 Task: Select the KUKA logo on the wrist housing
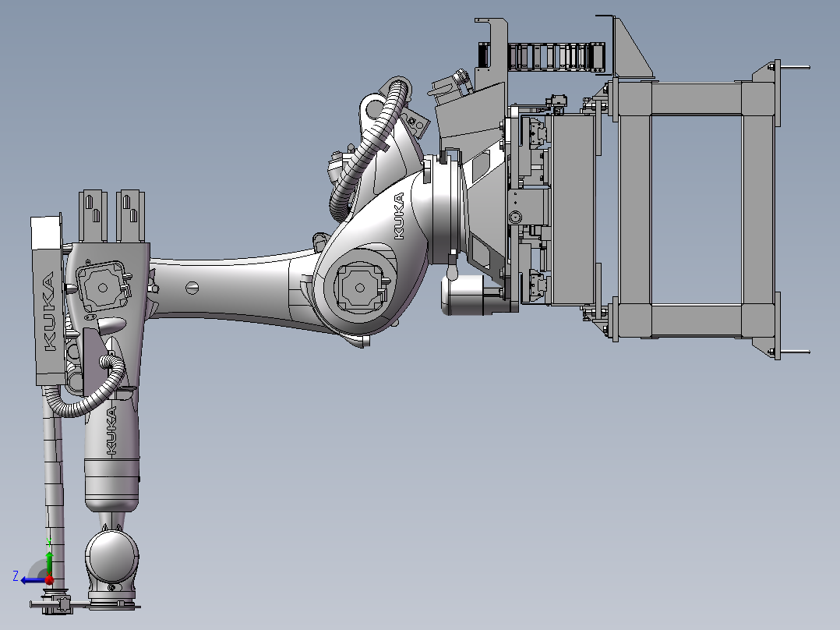[399, 216]
